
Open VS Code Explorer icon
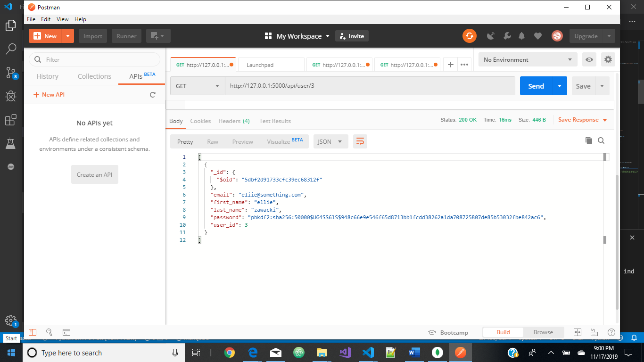pos(11,25)
